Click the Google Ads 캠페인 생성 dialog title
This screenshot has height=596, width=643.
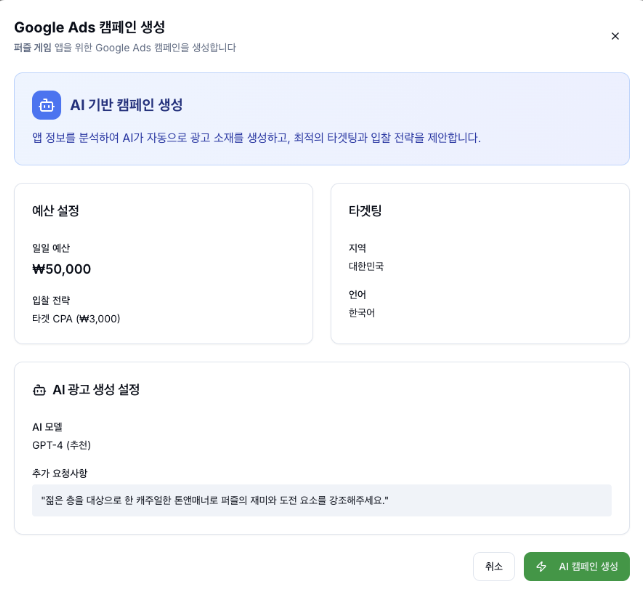pyautogui.click(x=89, y=27)
